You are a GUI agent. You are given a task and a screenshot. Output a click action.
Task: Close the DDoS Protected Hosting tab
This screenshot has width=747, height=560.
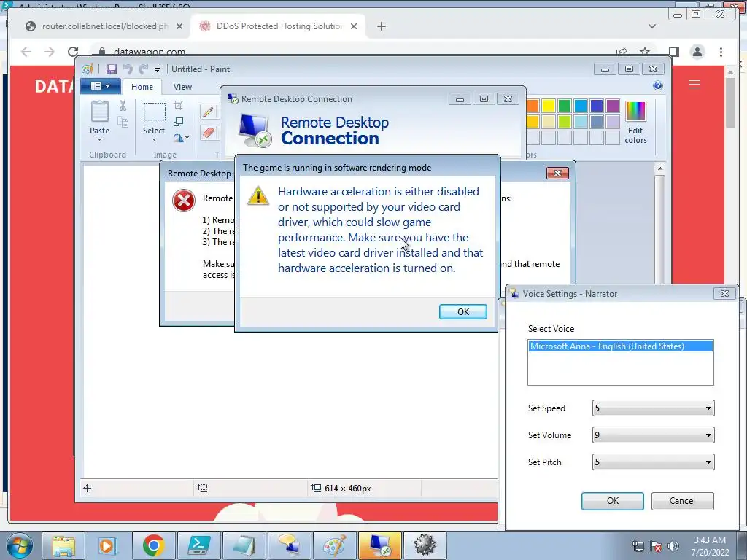pos(354,26)
